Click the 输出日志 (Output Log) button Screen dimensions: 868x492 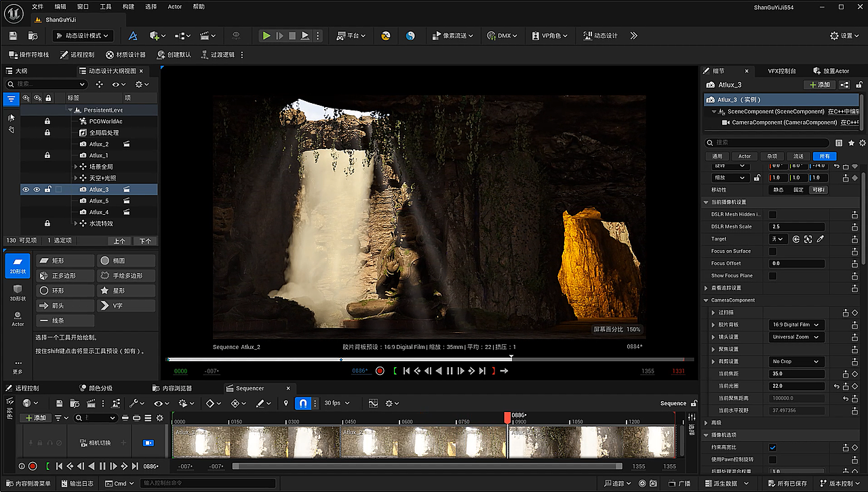[x=76, y=483]
